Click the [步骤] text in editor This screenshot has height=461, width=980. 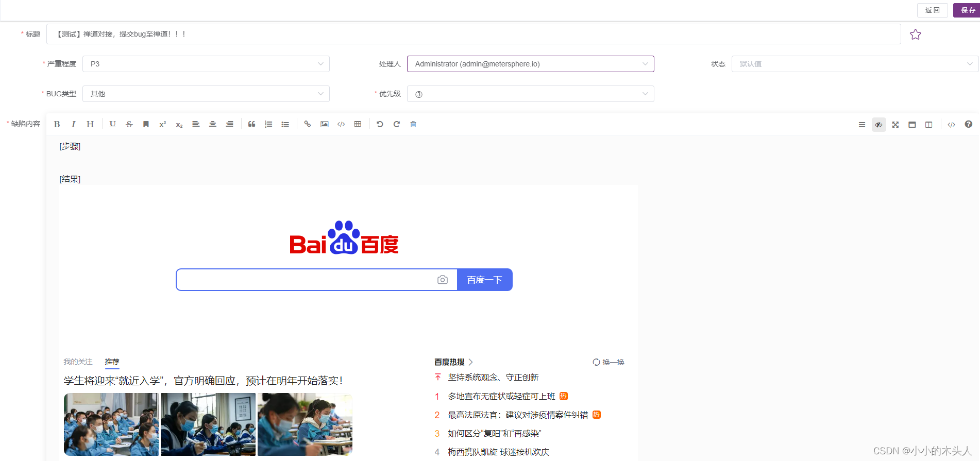coord(70,146)
